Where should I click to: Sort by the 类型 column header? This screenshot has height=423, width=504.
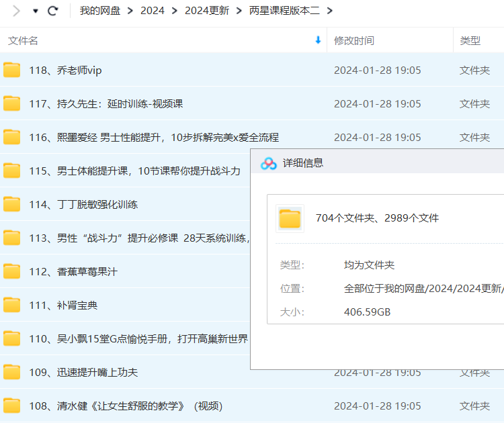click(x=470, y=40)
